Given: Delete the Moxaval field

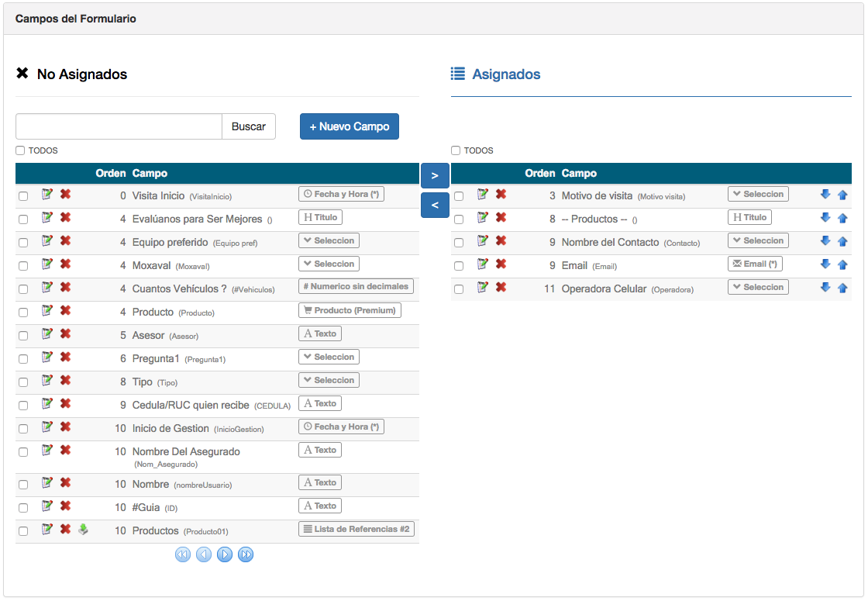Looking at the screenshot, I should pyautogui.click(x=65, y=264).
